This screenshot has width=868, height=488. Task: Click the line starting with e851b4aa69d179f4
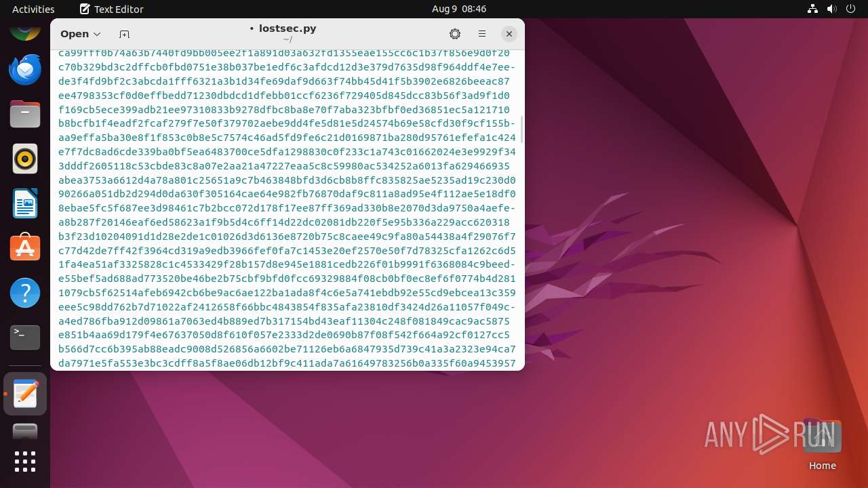(x=284, y=335)
